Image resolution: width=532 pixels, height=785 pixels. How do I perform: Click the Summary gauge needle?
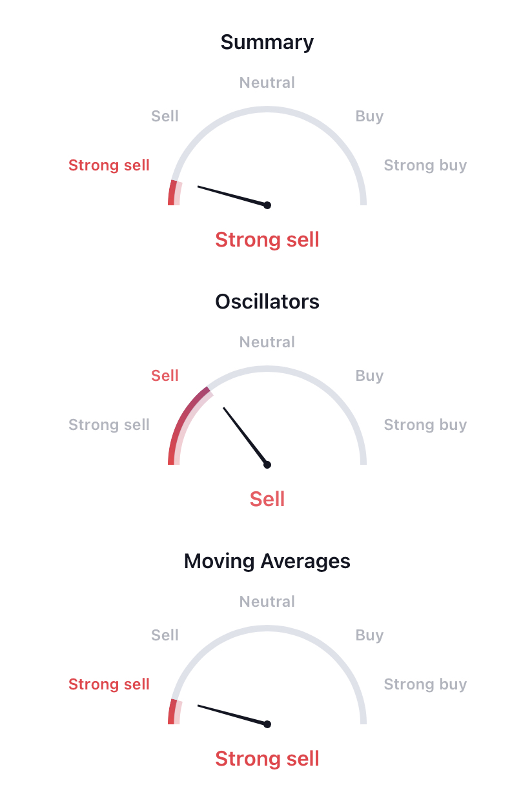[232, 196]
